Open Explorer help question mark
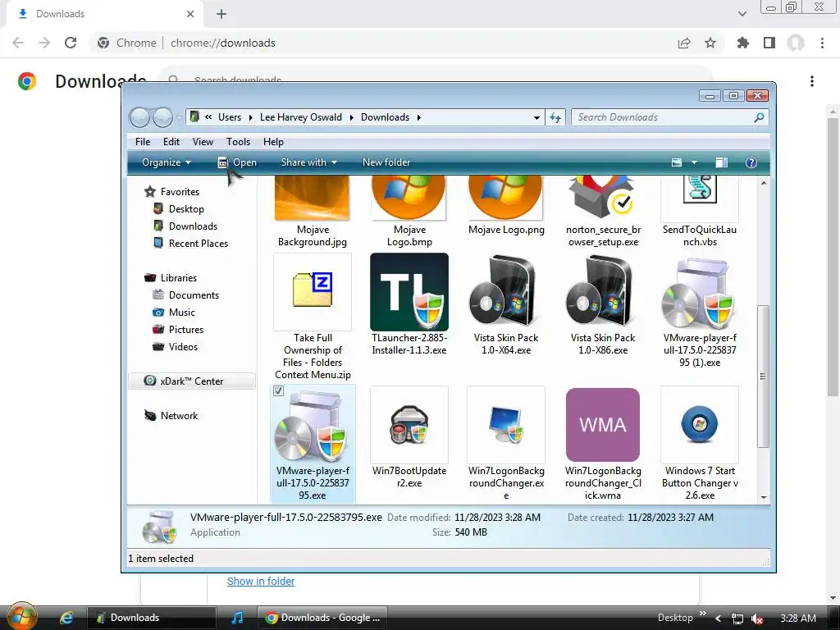Viewport: 840px width, 630px height. click(x=751, y=162)
